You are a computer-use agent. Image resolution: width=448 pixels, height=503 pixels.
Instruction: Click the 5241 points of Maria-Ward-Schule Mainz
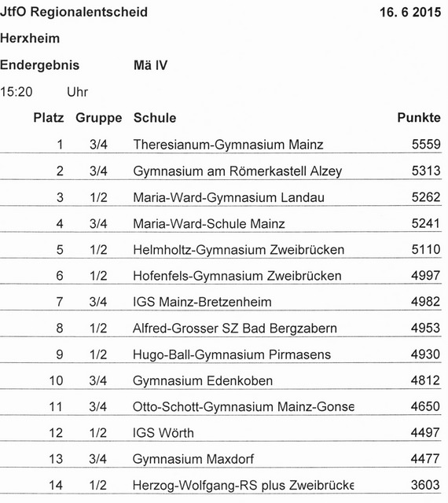(425, 223)
